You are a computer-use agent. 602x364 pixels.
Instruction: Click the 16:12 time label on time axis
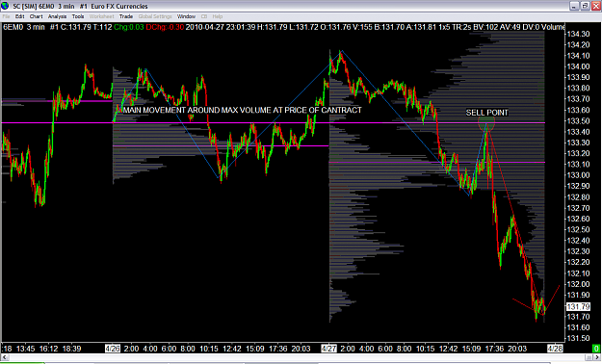pyautogui.click(x=48, y=349)
